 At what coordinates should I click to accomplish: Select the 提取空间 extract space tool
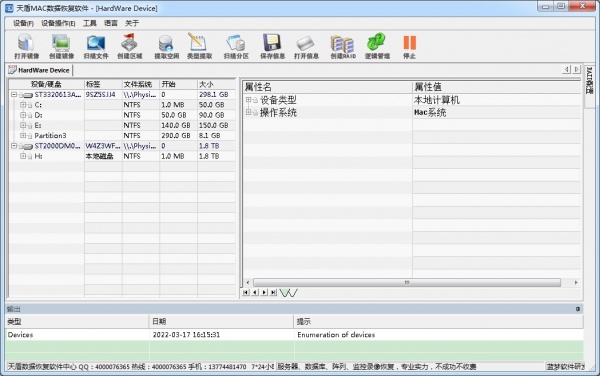click(166, 47)
